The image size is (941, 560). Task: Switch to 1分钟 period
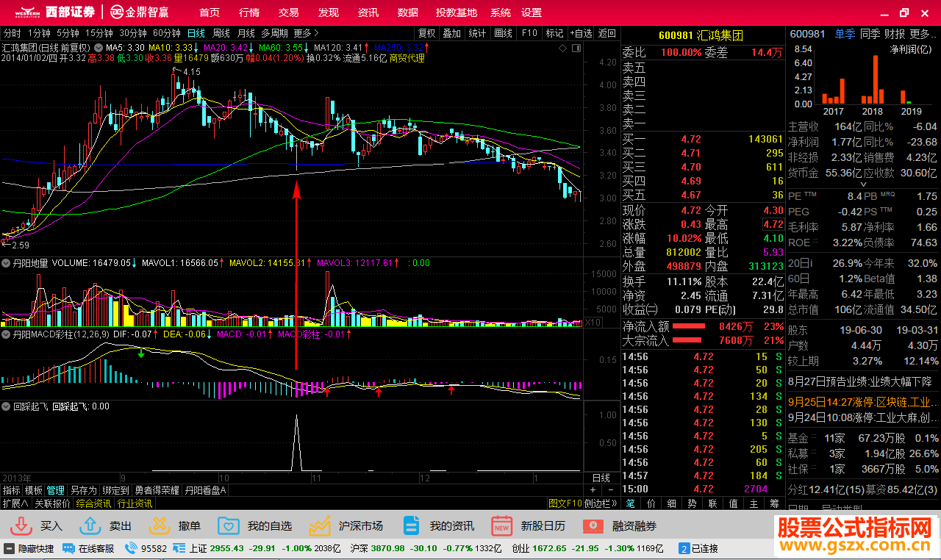pyautogui.click(x=39, y=33)
